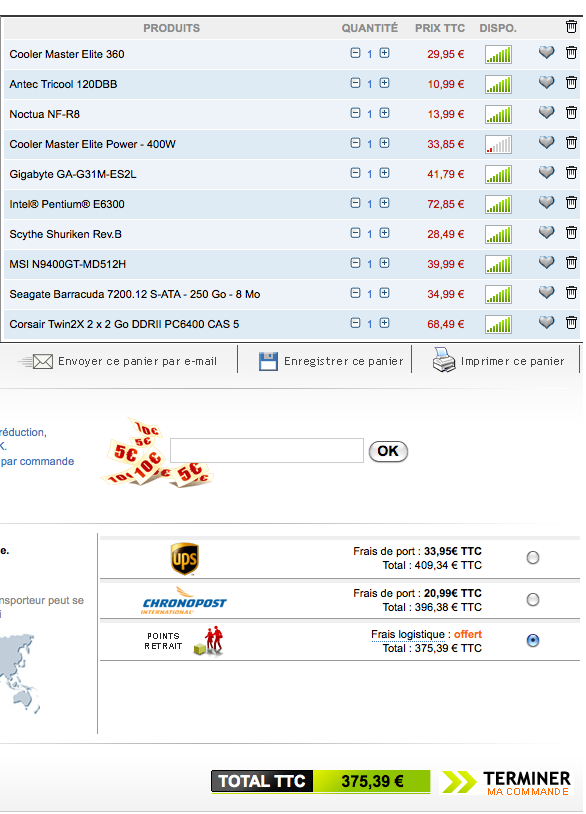Click the Chronopost International logo

coord(184,601)
